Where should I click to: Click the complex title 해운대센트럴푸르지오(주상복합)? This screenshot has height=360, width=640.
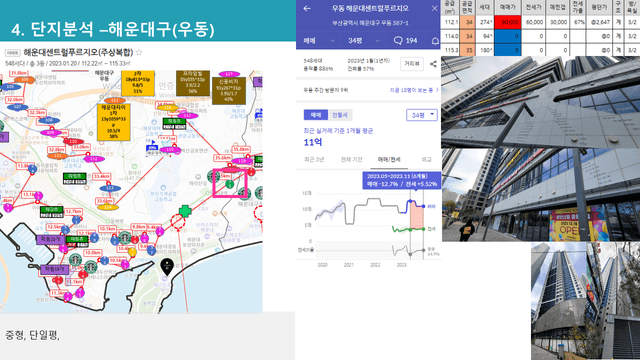(x=78, y=52)
